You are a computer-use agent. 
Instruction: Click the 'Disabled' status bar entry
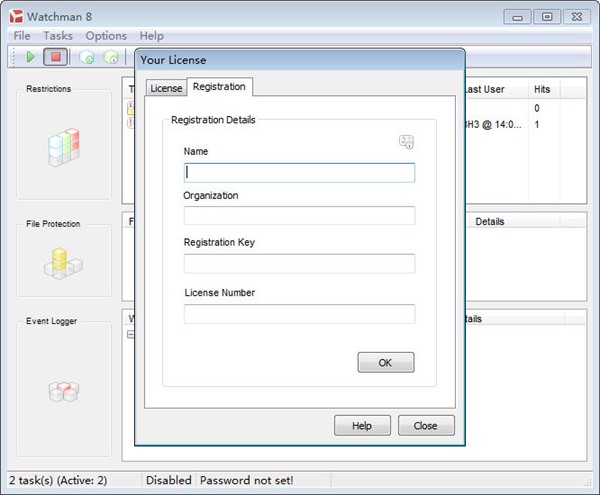tap(169, 480)
